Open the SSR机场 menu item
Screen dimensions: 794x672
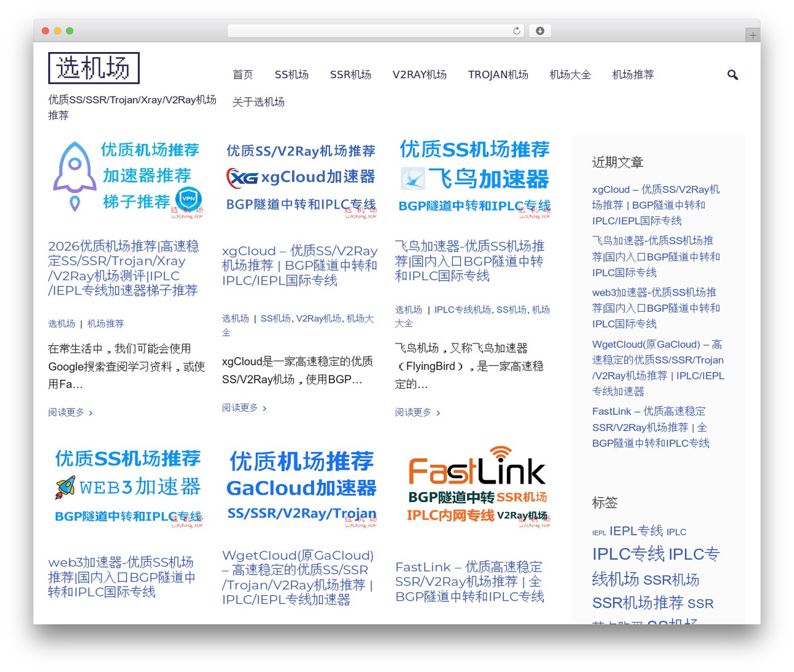point(350,75)
